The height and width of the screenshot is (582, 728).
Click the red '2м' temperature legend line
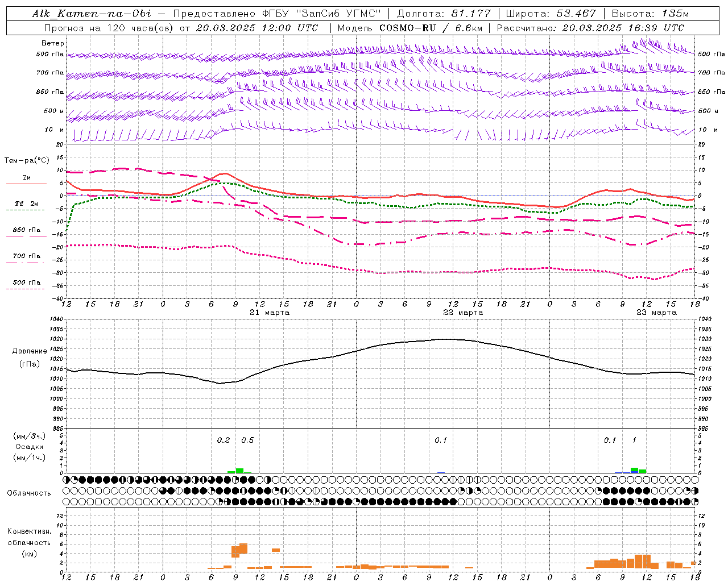pos(26,184)
